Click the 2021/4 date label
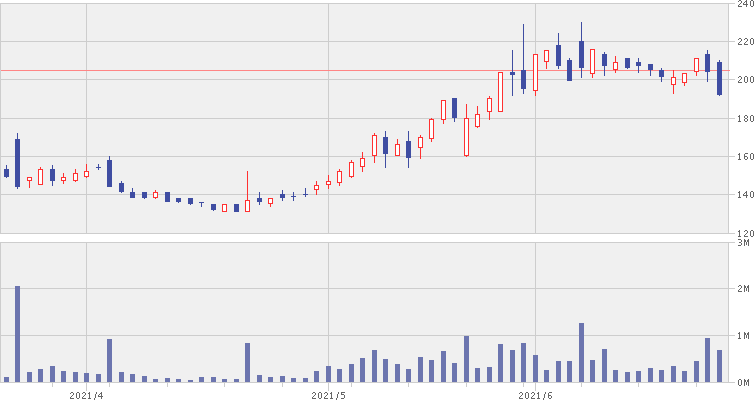Screen dimensions: 755x400 pos(86,394)
